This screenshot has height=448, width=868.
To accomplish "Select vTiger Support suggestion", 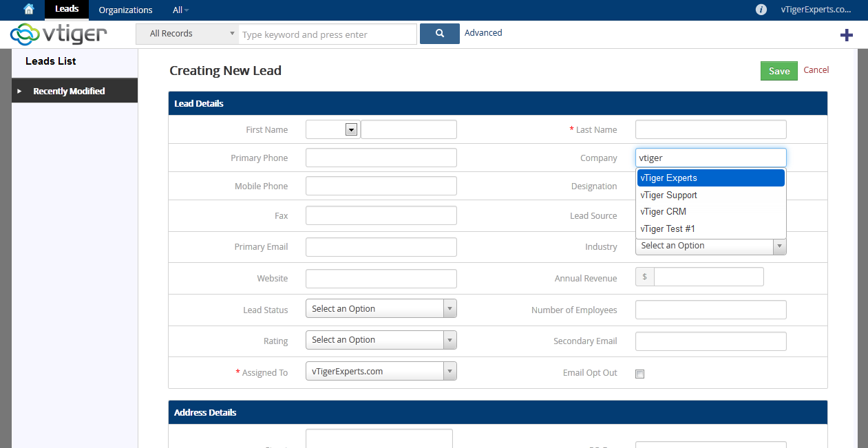I will pyautogui.click(x=710, y=195).
